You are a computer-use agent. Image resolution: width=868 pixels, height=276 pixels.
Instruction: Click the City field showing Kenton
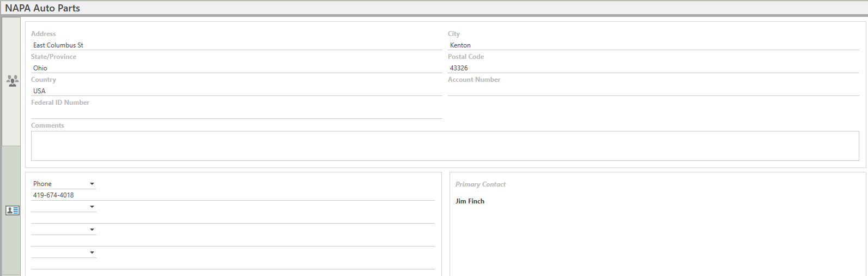(x=653, y=45)
